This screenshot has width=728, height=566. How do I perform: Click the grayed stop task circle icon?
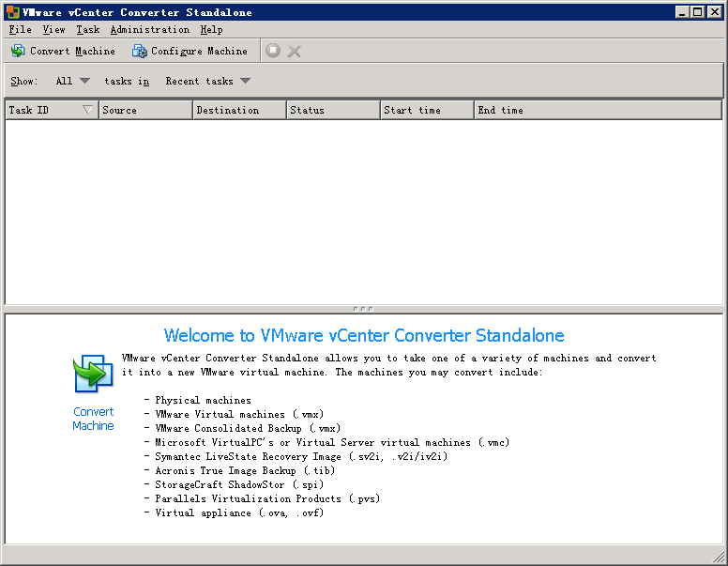click(x=273, y=51)
